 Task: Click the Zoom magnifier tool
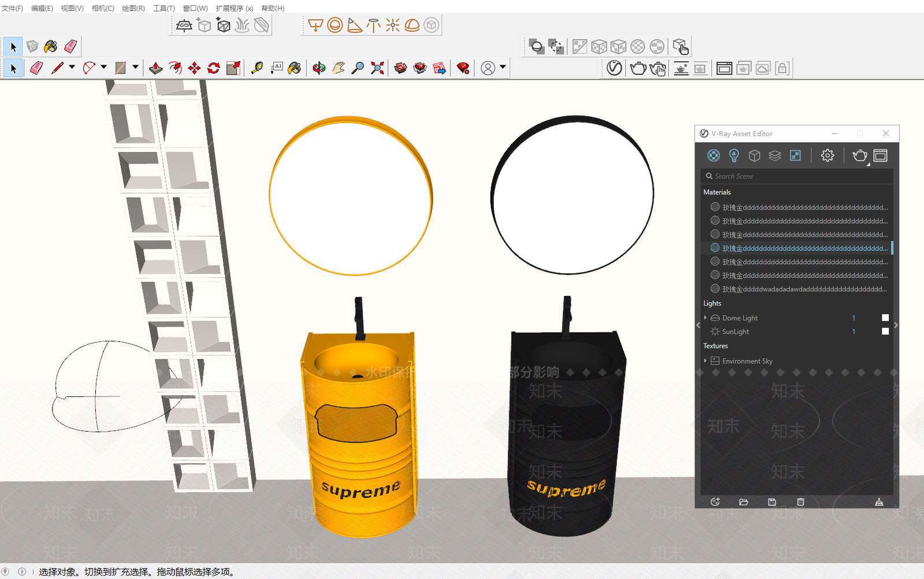(x=358, y=68)
